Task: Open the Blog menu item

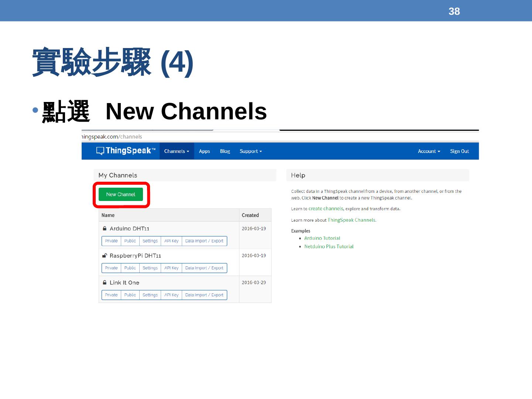Action: click(225, 151)
